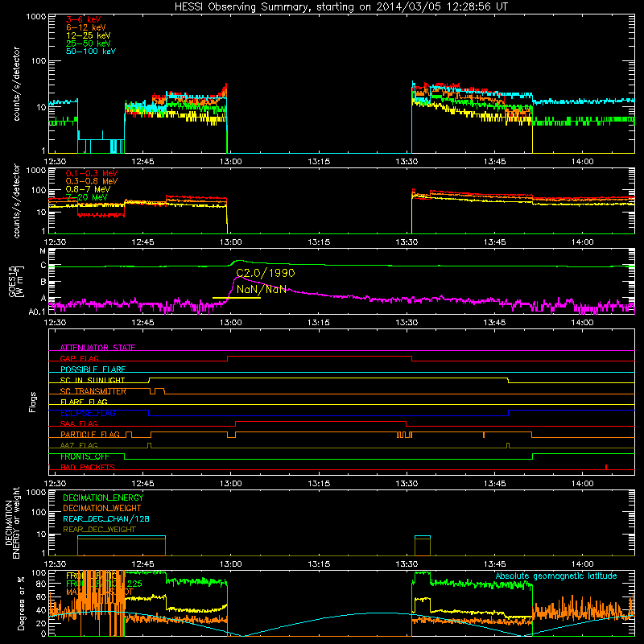Click the red BAD_PACKETS spike near 14:04
Screen dimensions: 644x644
coord(606,467)
